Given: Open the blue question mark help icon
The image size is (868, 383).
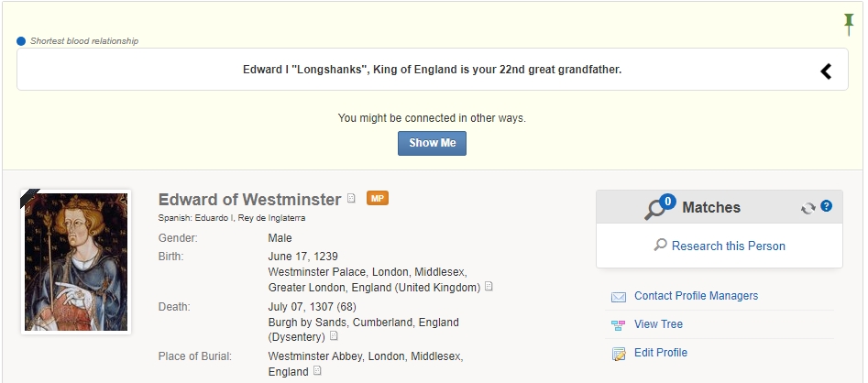Looking at the screenshot, I should pyautogui.click(x=826, y=206).
